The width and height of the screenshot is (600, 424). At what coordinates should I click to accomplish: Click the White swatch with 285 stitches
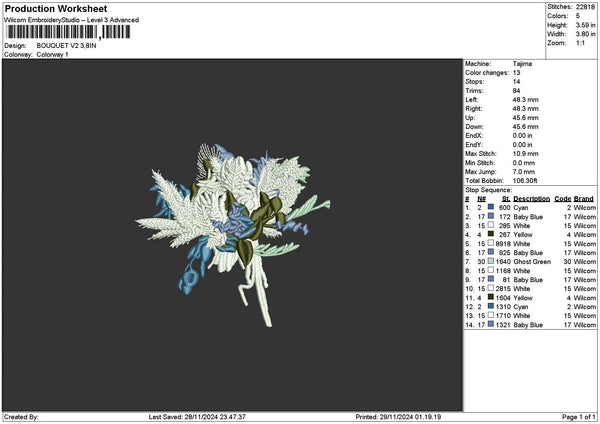click(x=491, y=225)
